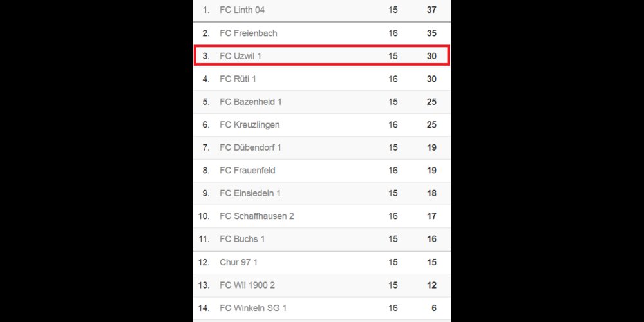Click FC Linth 04's 37 points value
The width and height of the screenshot is (644, 322).
pos(431,10)
